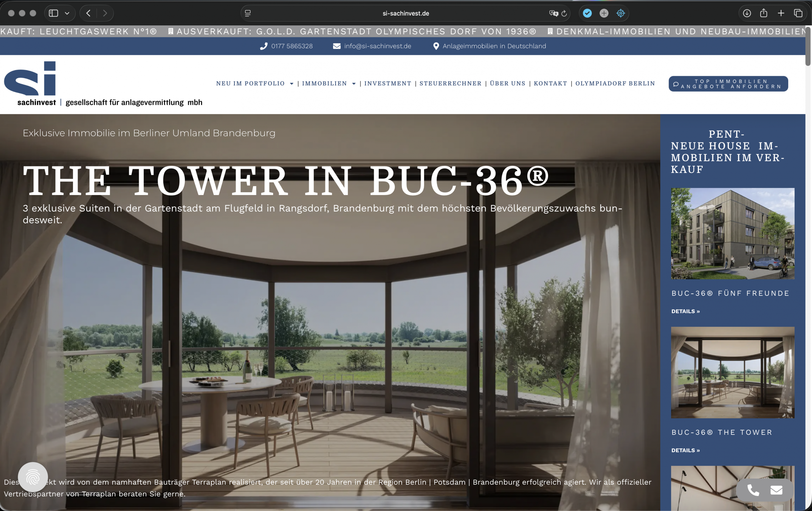Image resolution: width=812 pixels, height=511 pixels.
Task: Click the fingerprint cookie settings badge
Action: coord(33,477)
